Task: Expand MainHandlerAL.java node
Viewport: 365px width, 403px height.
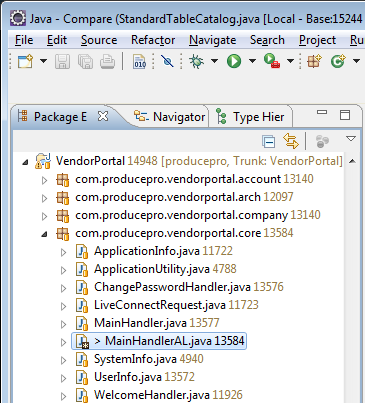Action: point(63,343)
